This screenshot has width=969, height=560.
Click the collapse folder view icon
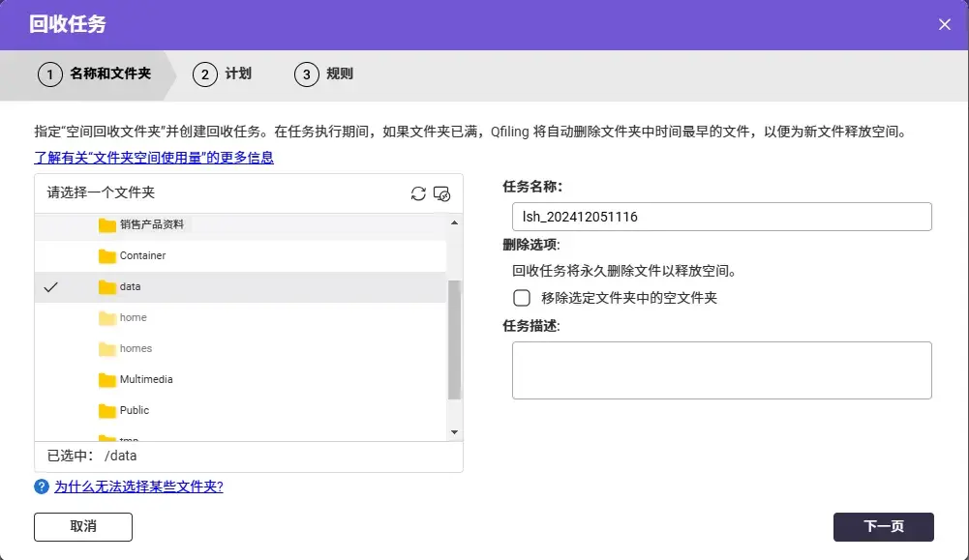pos(442,193)
